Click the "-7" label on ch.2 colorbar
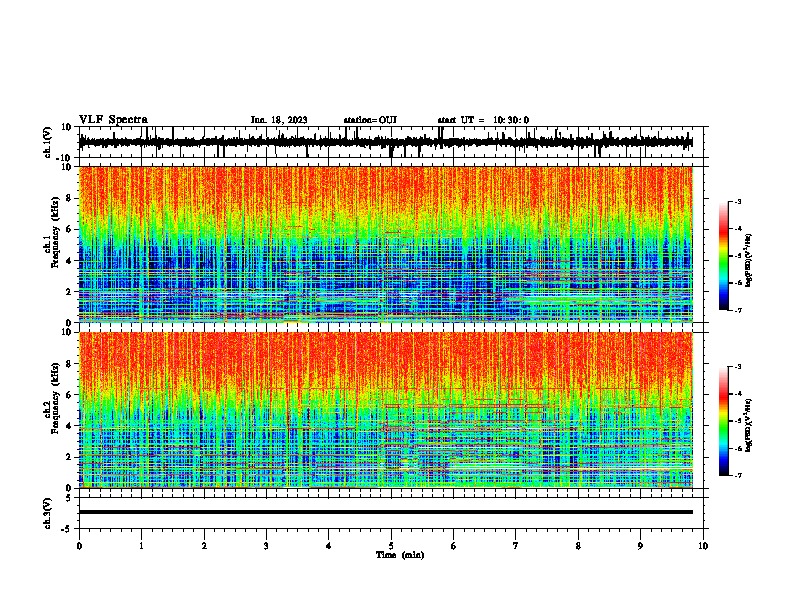Image resolution: width=792 pixels, height=612 pixels. coord(738,476)
